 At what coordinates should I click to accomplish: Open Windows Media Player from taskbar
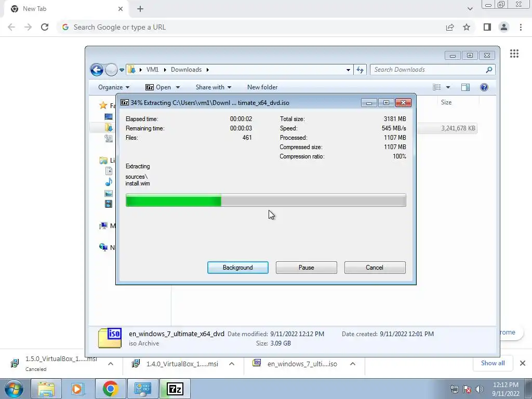pyautogui.click(x=78, y=389)
